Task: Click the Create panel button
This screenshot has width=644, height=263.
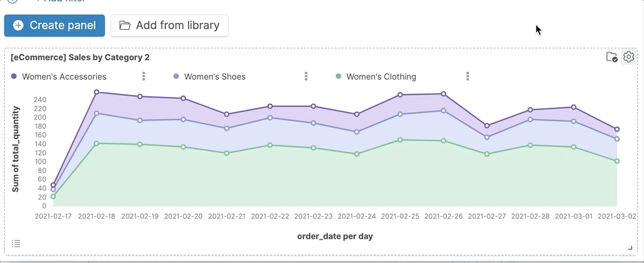Action: tap(55, 26)
